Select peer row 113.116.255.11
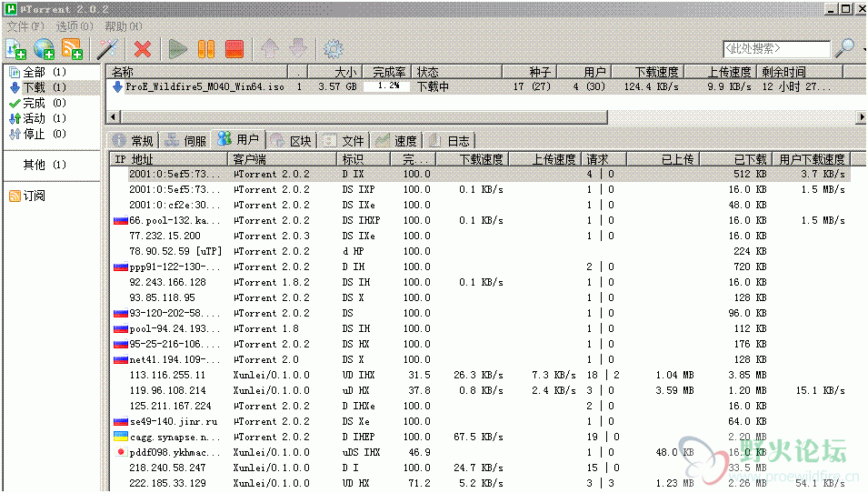This screenshot has height=493, width=868. 481,375
